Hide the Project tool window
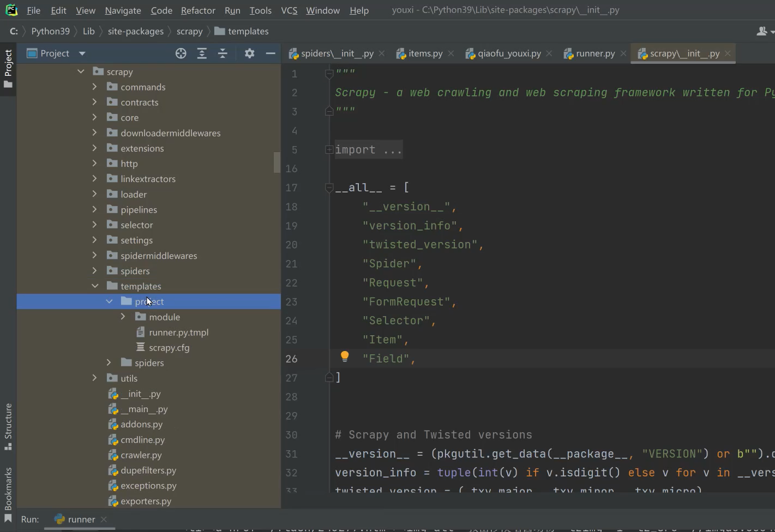 270,53
